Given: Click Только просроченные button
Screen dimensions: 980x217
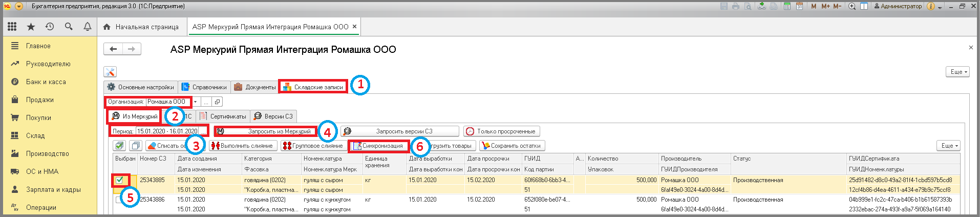Looking at the screenshot, I should click(x=502, y=131).
